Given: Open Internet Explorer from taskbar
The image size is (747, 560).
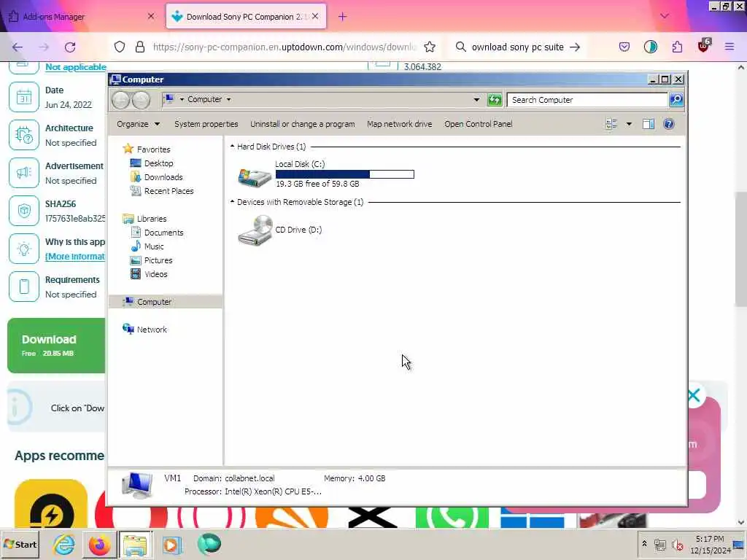Looking at the screenshot, I should coord(64,544).
